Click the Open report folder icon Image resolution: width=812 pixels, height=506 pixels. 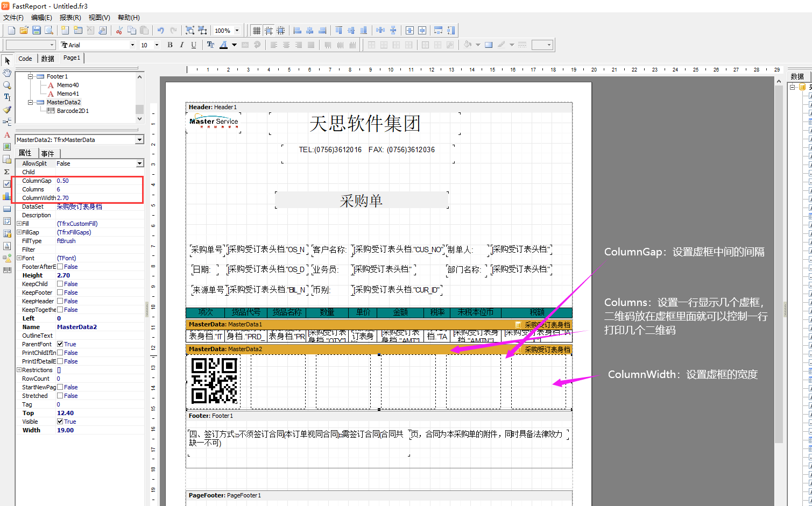click(24, 31)
